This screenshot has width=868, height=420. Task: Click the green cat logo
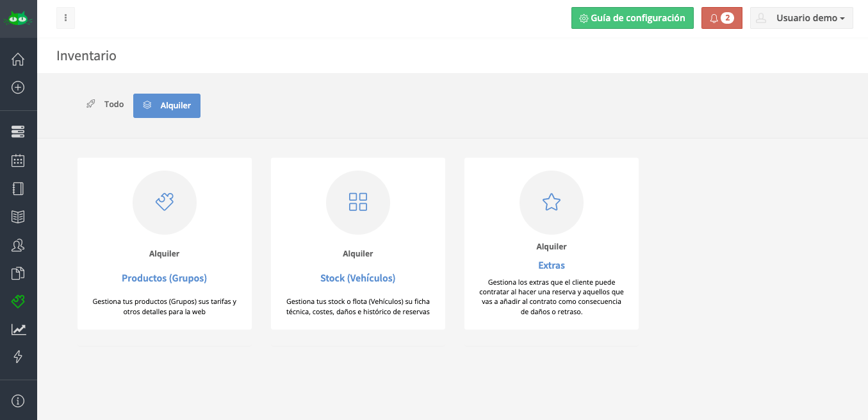(18, 18)
